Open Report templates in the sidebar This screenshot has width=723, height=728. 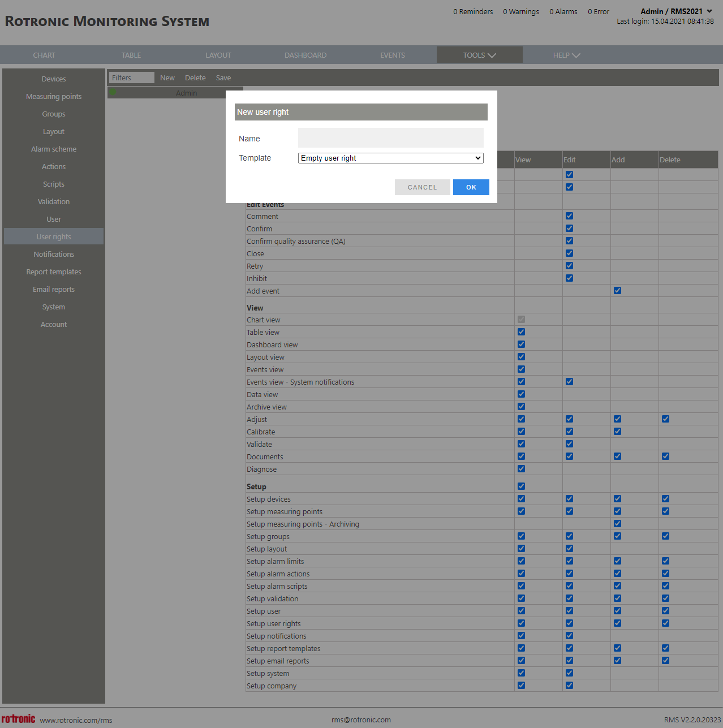[54, 272]
